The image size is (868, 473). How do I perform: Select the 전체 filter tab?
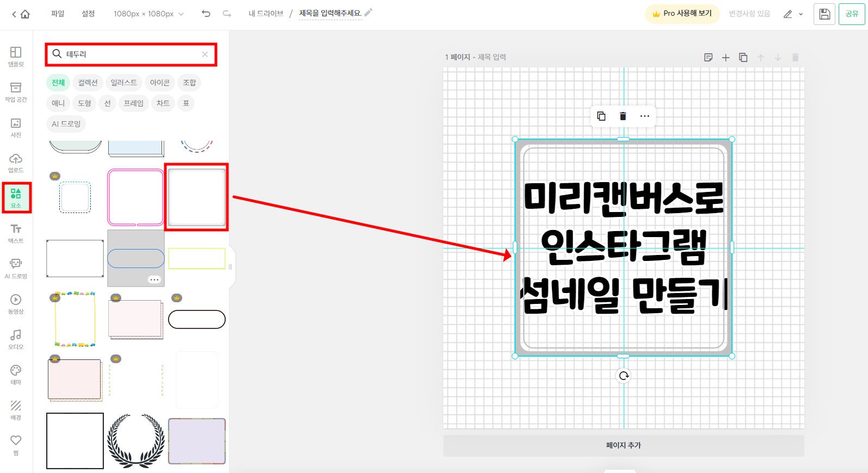pos(58,83)
